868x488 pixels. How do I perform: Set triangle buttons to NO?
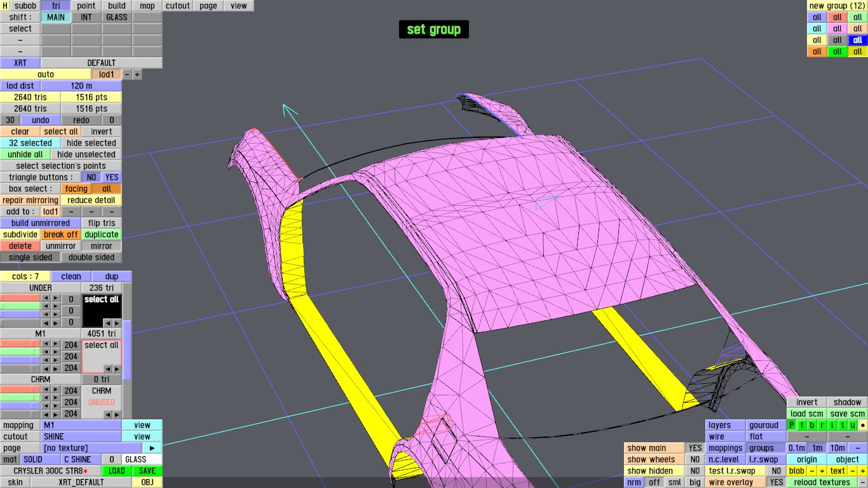click(x=92, y=177)
